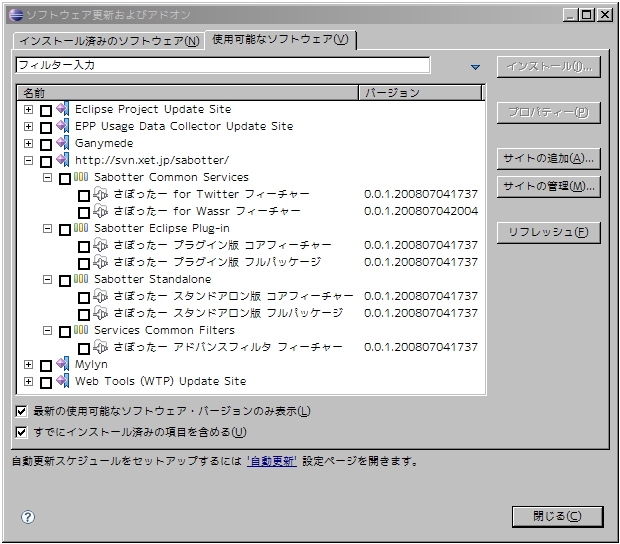Check the Mylyn site checkbox

coord(46,366)
